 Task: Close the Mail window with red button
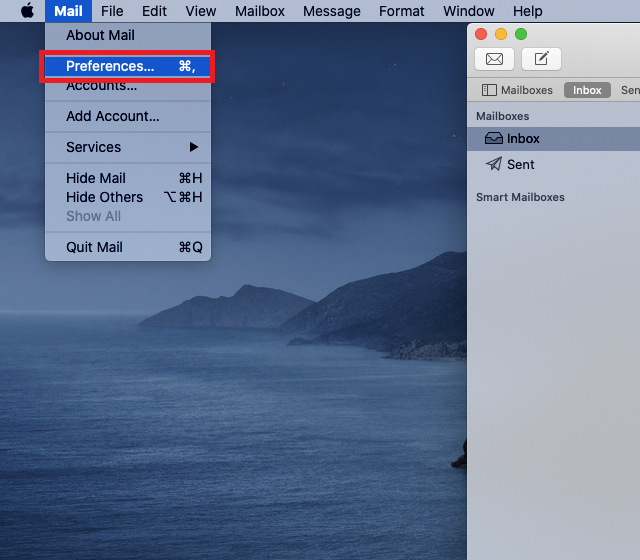pos(481,34)
